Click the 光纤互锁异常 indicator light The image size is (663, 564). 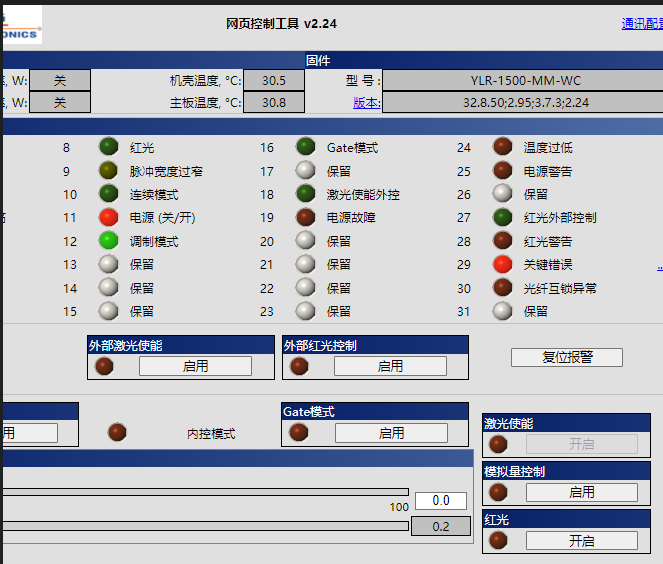pyautogui.click(x=502, y=287)
